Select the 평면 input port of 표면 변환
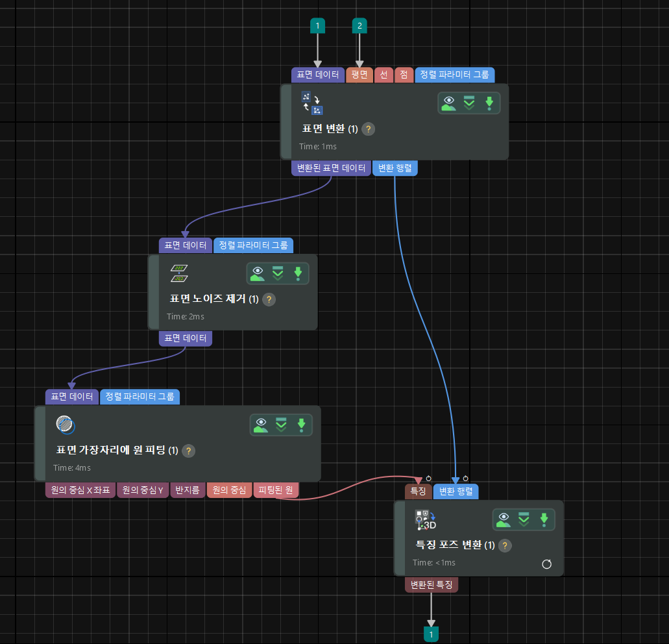The height and width of the screenshot is (644, 669). (359, 75)
